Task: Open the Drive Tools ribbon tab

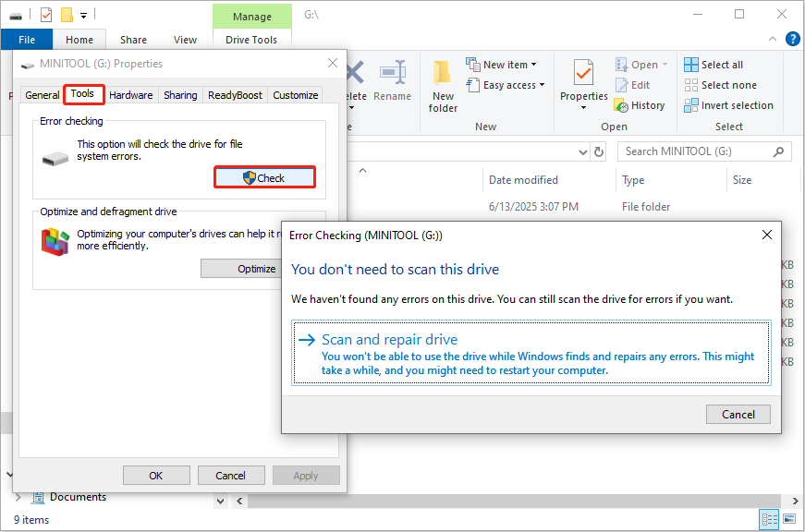Action: click(251, 40)
